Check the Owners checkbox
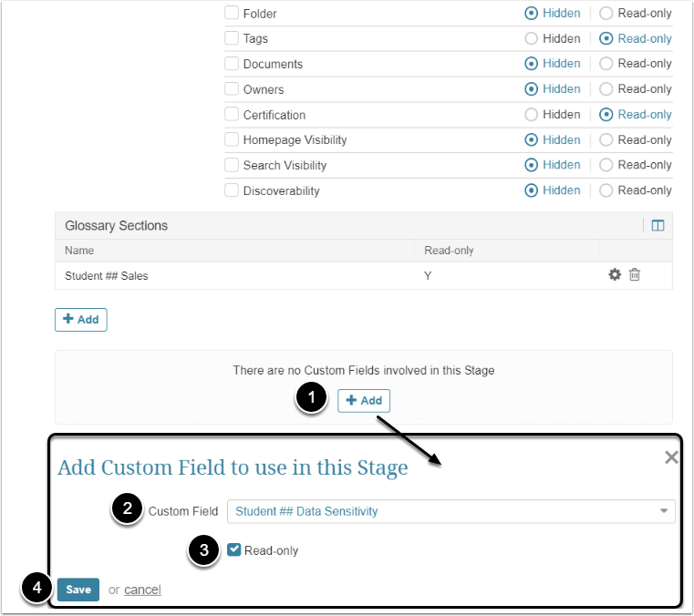The height and width of the screenshot is (616, 694). [x=232, y=89]
